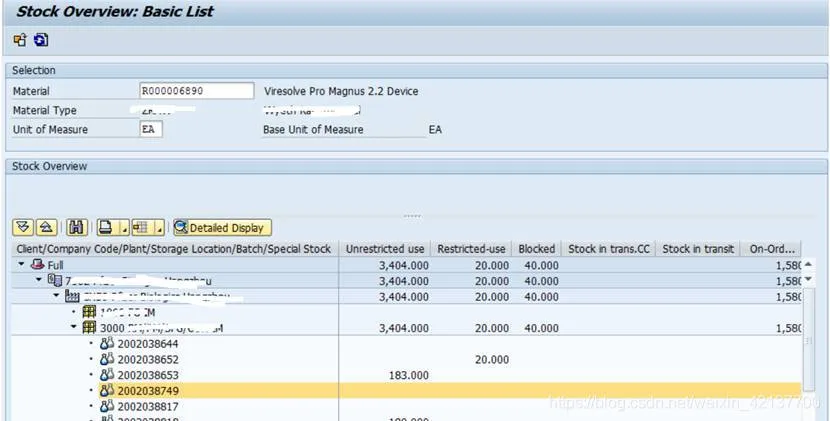Click the Stock in trans.CC column header
This screenshot has width=830, height=421.
(609, 249)
